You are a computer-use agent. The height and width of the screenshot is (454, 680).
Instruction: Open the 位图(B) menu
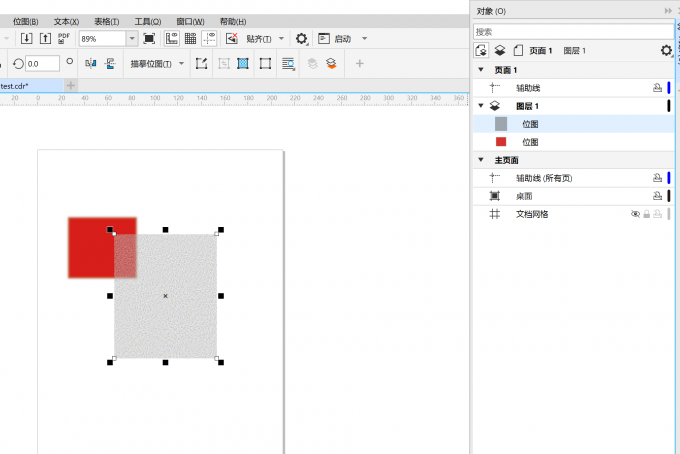(x=26, y=22)
